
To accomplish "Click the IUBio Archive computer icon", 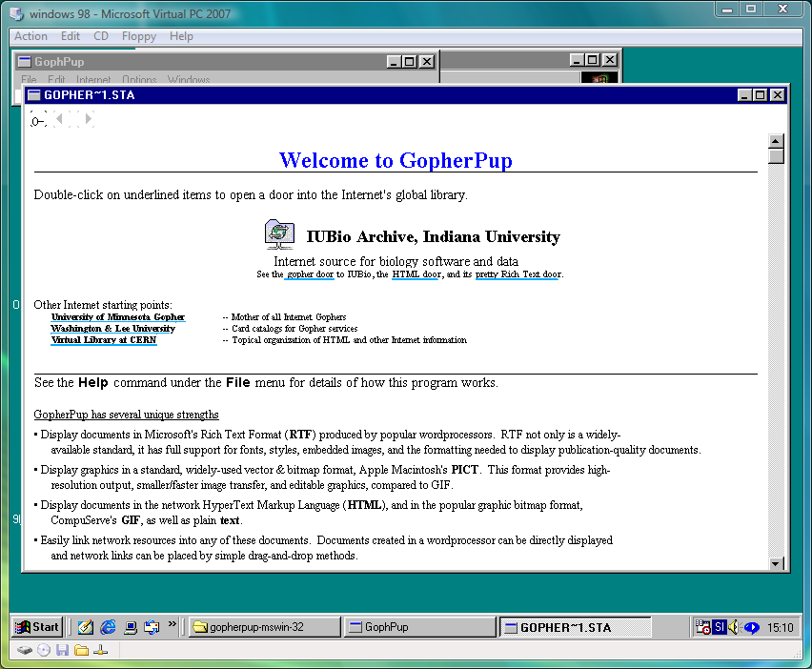I will pos(278,234).
